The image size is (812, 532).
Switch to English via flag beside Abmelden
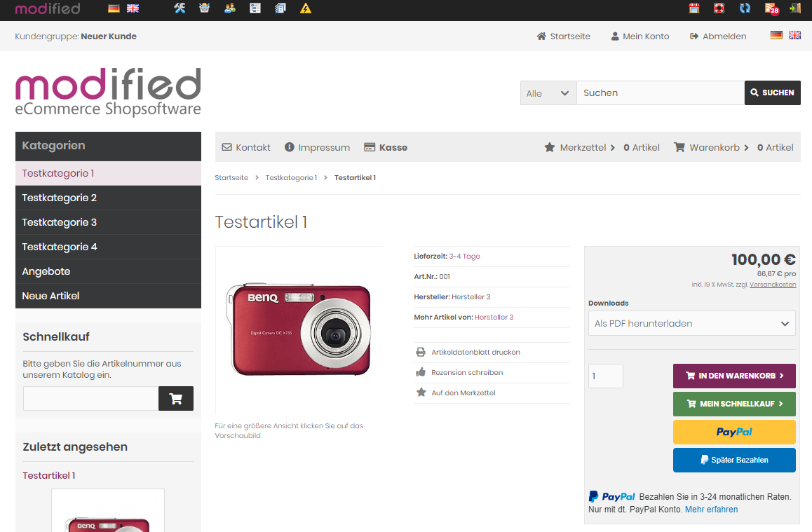794,35
